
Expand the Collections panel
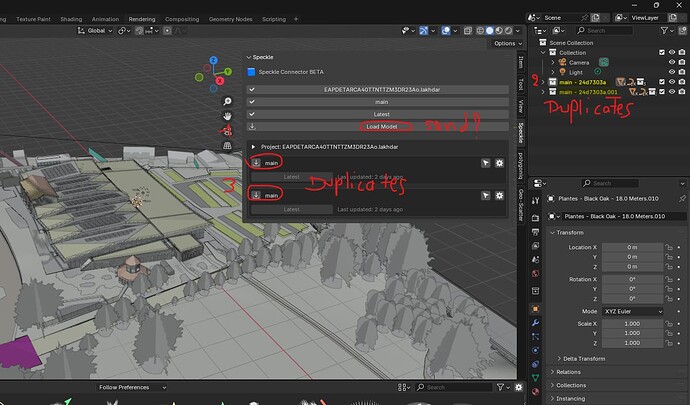coord(553,385)
